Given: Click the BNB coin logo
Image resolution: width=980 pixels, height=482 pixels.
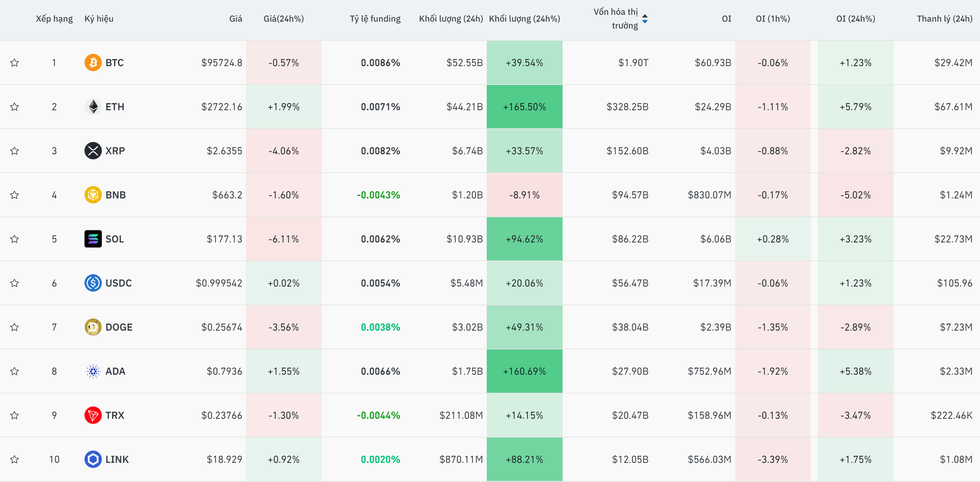Looking at the screenshot, I should [93, 195].
